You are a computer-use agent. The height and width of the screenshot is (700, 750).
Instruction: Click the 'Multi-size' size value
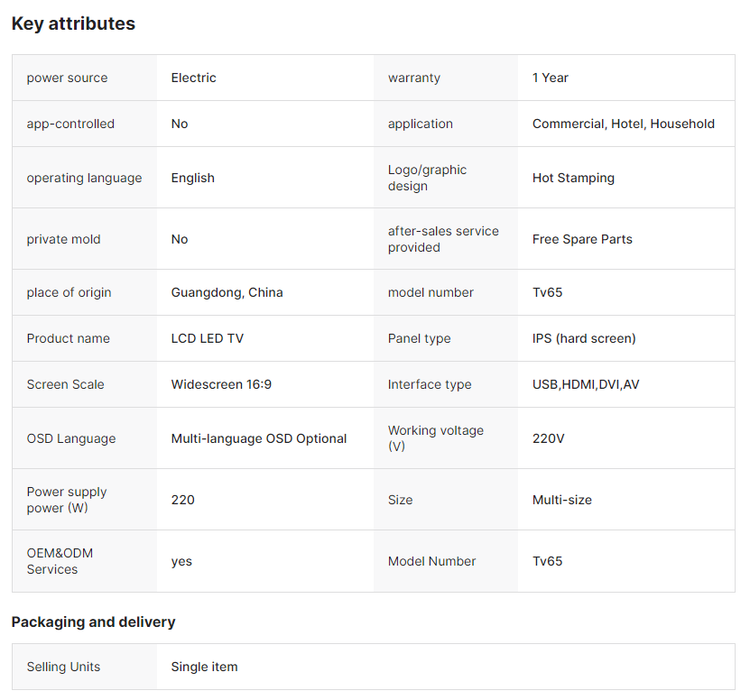[x=561, y=500]
